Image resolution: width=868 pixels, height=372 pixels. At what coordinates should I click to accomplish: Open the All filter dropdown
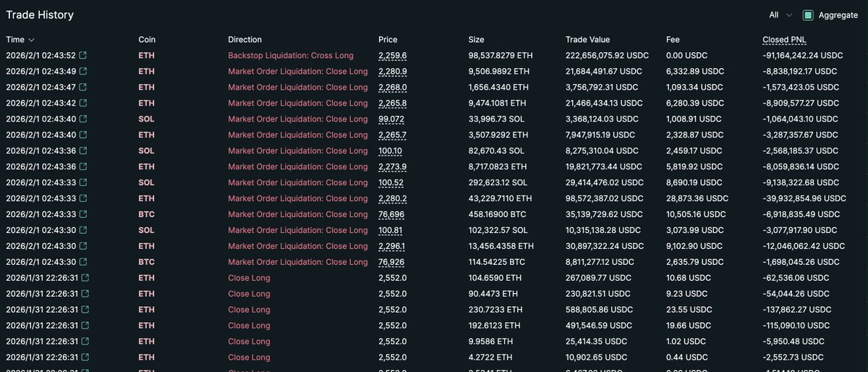tap(780, 15)
